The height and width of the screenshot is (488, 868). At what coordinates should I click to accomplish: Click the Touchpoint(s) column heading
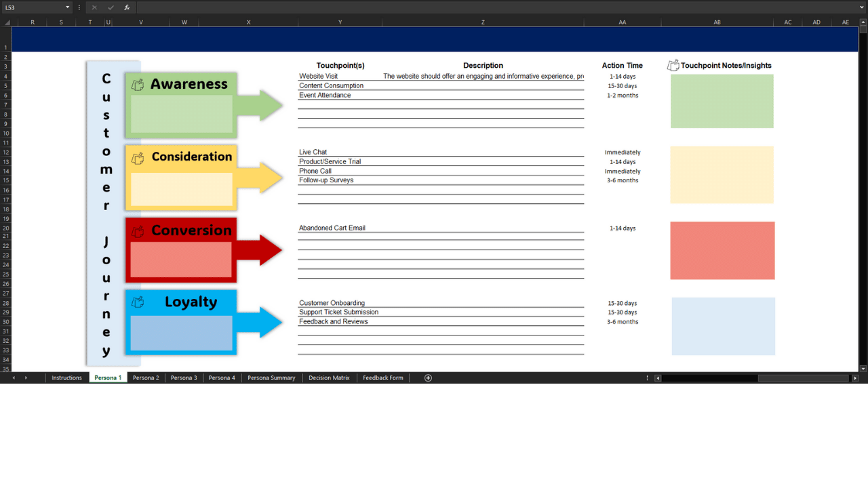click(340, 66)
